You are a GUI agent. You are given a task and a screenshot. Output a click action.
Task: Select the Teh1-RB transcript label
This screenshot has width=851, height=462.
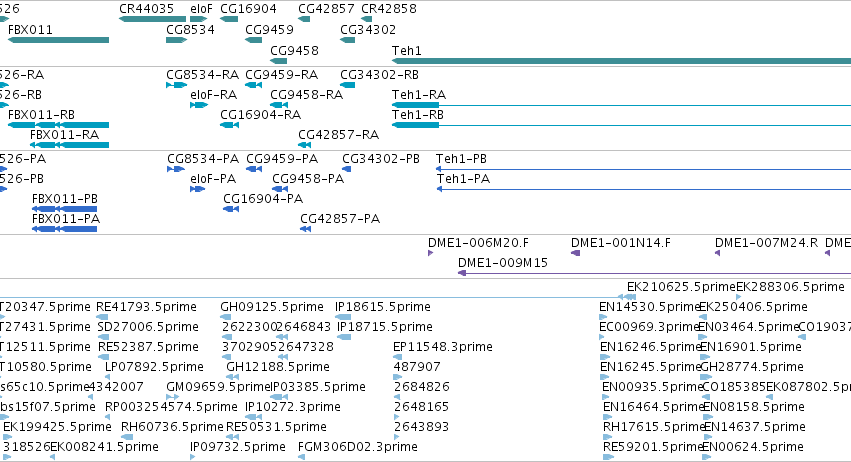click(417, 115)
